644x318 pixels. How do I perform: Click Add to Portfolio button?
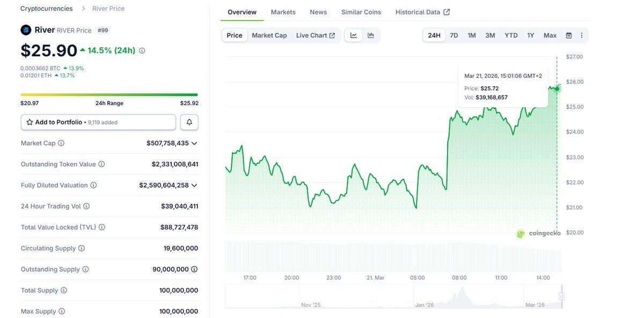(98, 122)
